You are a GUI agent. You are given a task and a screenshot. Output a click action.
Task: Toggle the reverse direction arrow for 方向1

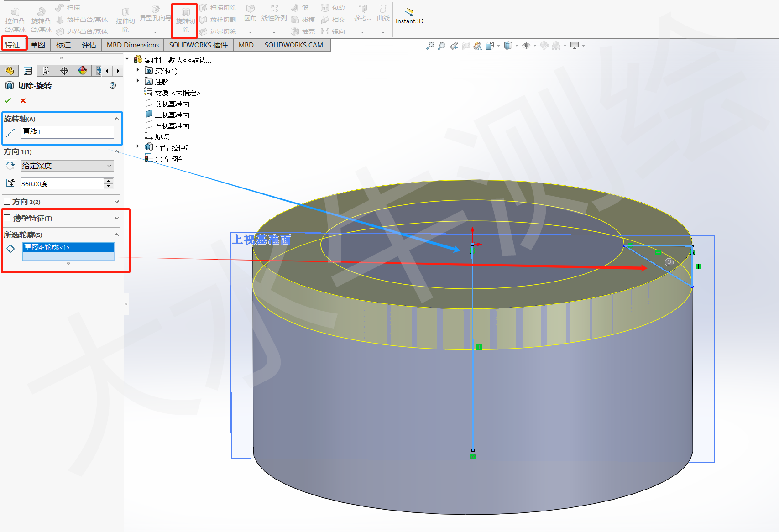point(10,166)
